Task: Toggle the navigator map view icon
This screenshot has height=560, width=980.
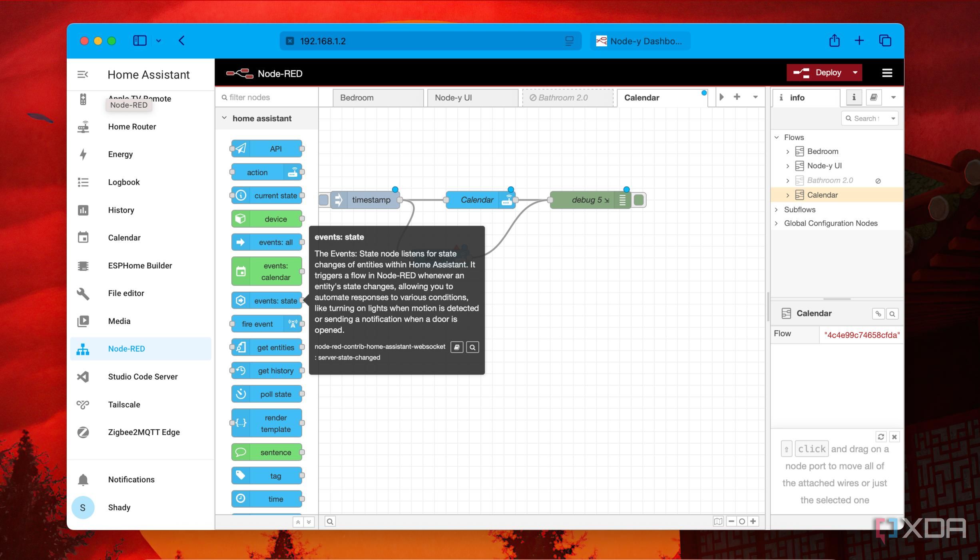Action: coord(718,521)
